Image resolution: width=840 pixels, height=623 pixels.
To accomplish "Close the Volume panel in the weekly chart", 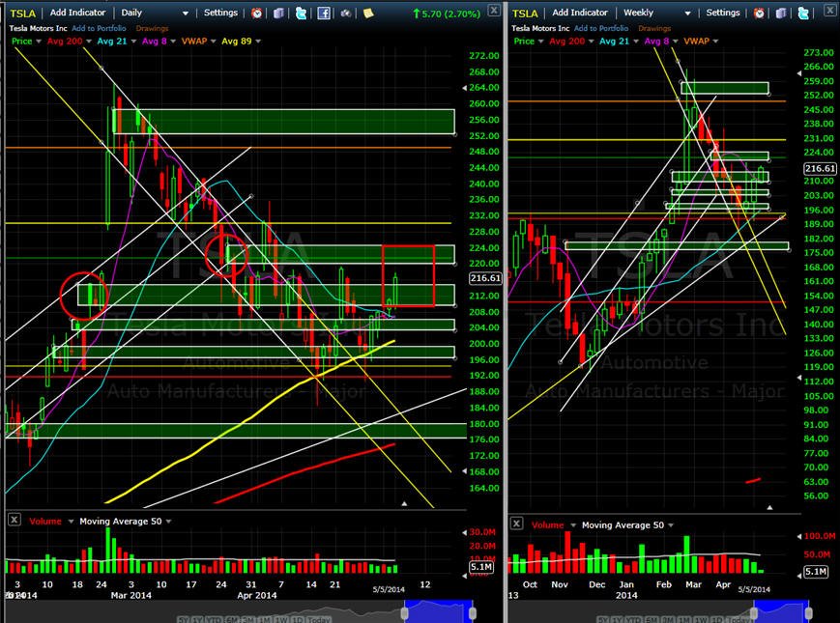I will pos(516,524).
